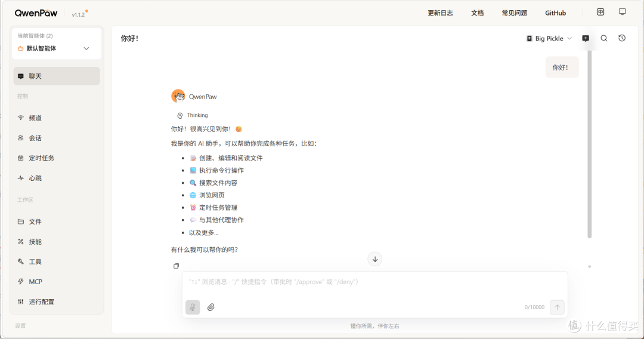Screen dimensions: 644x339
Task: Open the 运行配置 run configuration page
Action: tap(57, 301)
